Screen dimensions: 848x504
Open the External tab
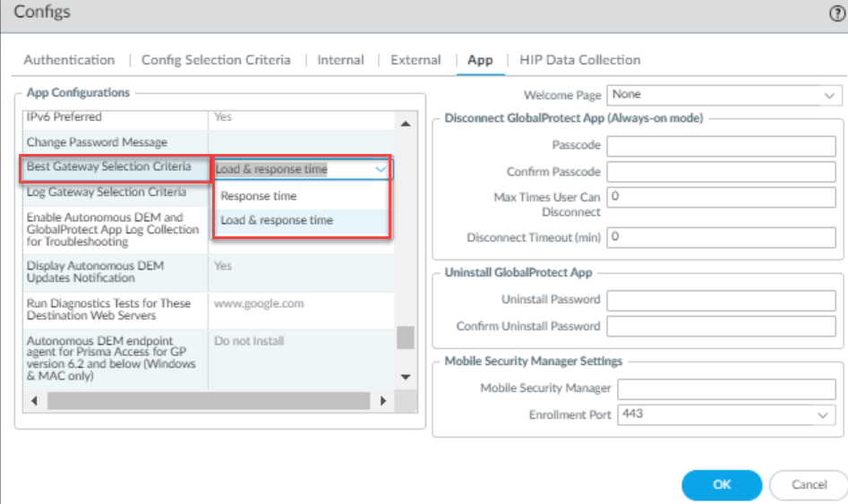[415, 60]
